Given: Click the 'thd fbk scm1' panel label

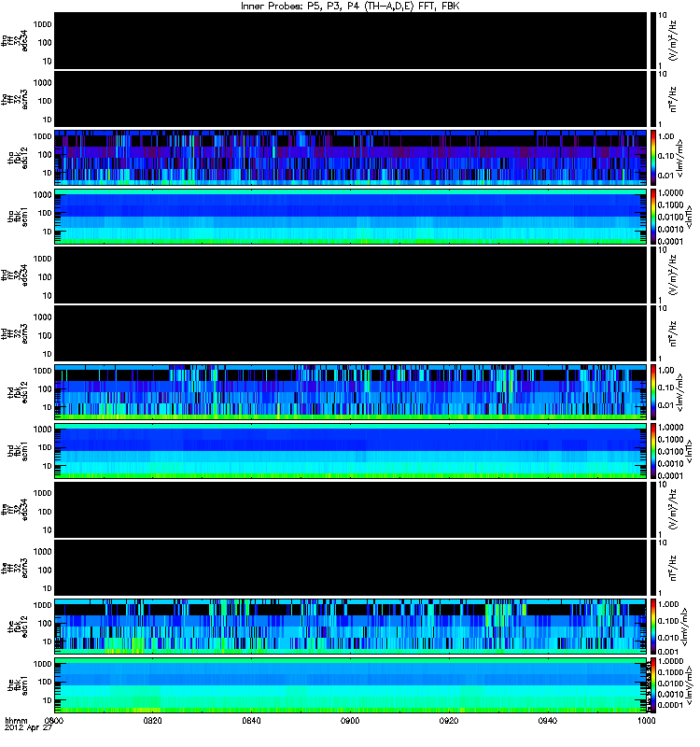Looking at the screenshot, I should coord(18,450).
